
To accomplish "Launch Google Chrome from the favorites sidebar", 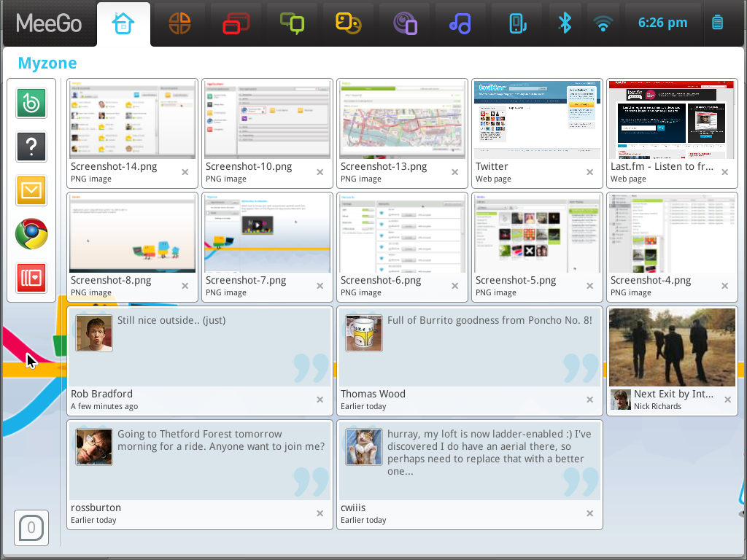I will tap(31, 234).
